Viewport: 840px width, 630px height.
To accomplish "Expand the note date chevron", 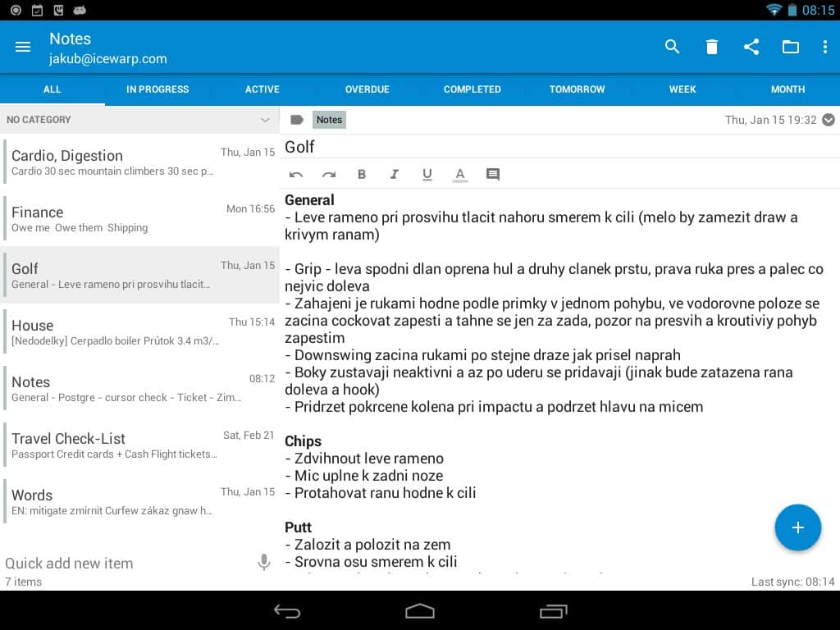I will pyautogui.click(x=829, y=120).
